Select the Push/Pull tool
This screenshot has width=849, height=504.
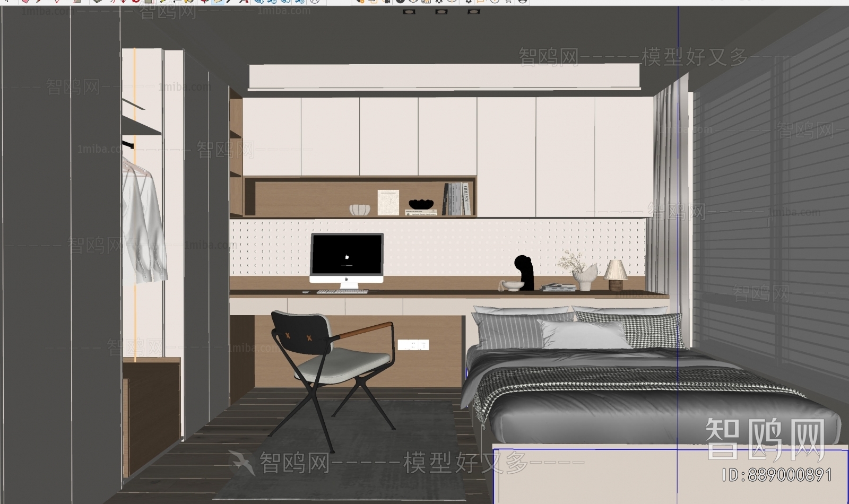[x=98, y=3]
